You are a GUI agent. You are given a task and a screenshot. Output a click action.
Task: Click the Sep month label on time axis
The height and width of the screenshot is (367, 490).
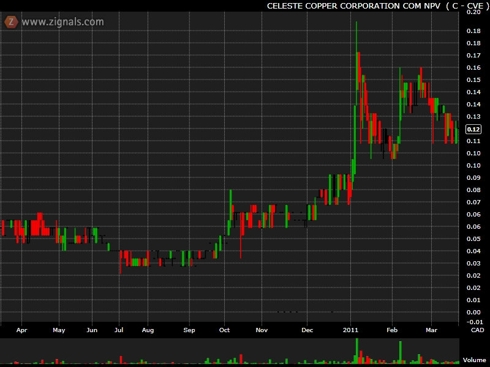(x=189, y=330)
